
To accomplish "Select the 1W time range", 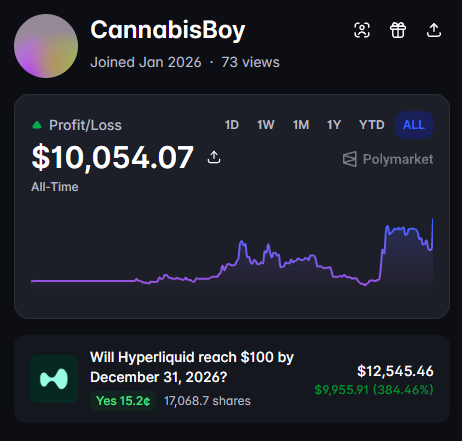I will click(266, 125).
